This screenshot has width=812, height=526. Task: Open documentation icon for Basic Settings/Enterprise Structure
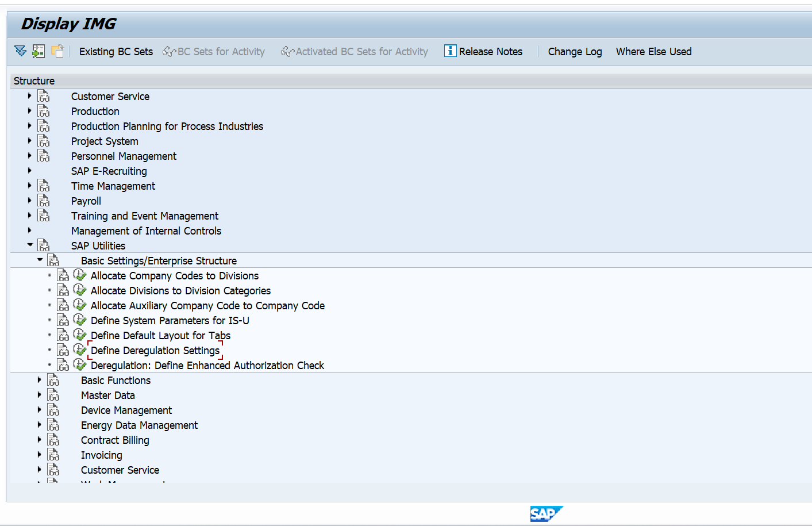point(53,260)
